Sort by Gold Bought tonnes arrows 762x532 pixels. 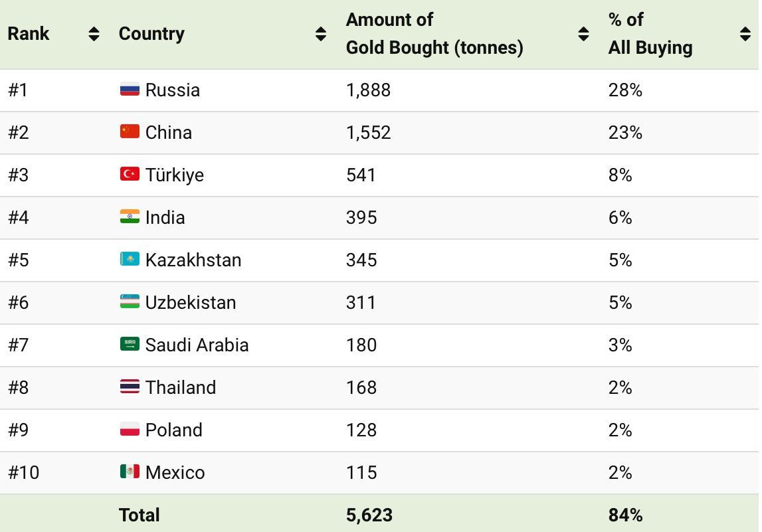pos(583,34)
